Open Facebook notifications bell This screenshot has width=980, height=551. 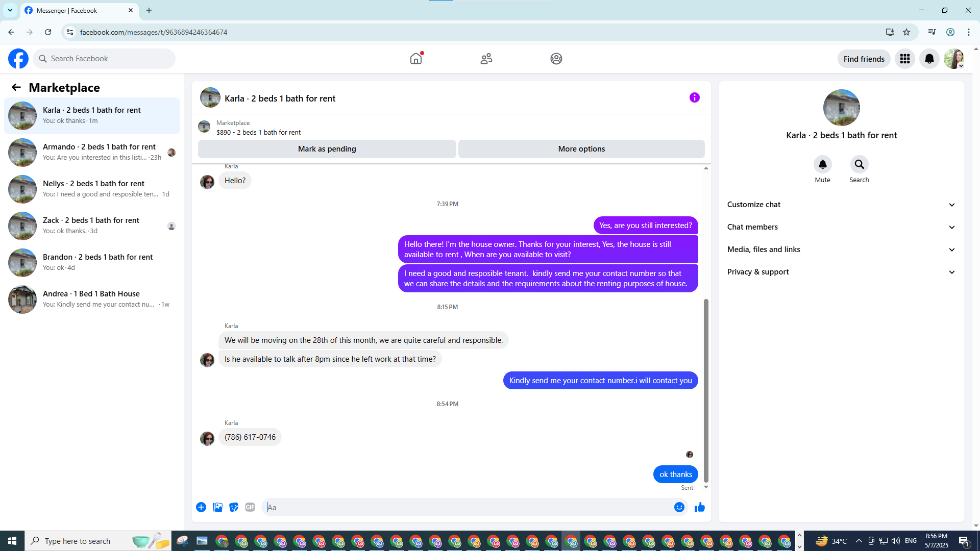pos(929,59)
